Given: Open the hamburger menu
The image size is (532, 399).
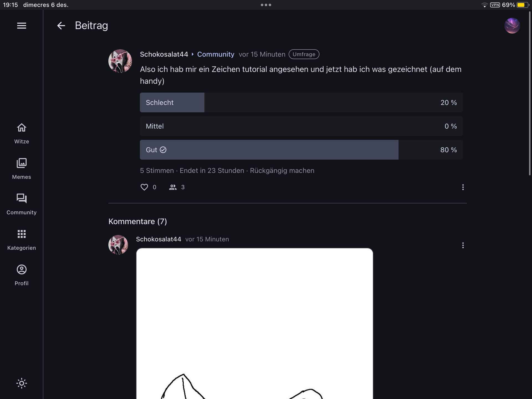Looking at the screenshot, I should click(x=22, y=25).
